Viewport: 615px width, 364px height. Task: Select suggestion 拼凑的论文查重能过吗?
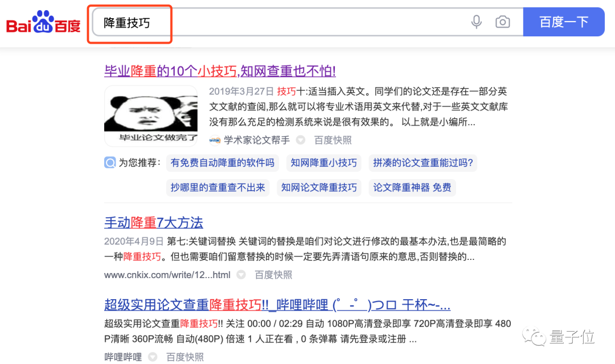point(423,163)
